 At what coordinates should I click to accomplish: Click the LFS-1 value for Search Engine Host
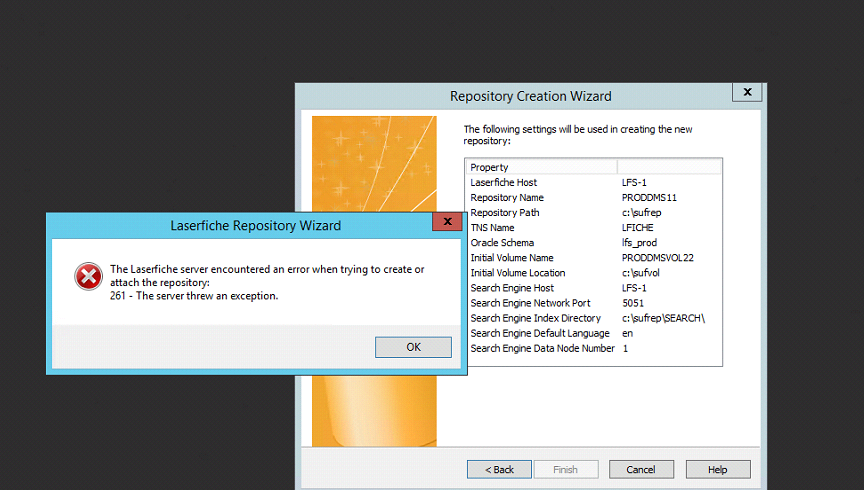[x=634, y=288]
